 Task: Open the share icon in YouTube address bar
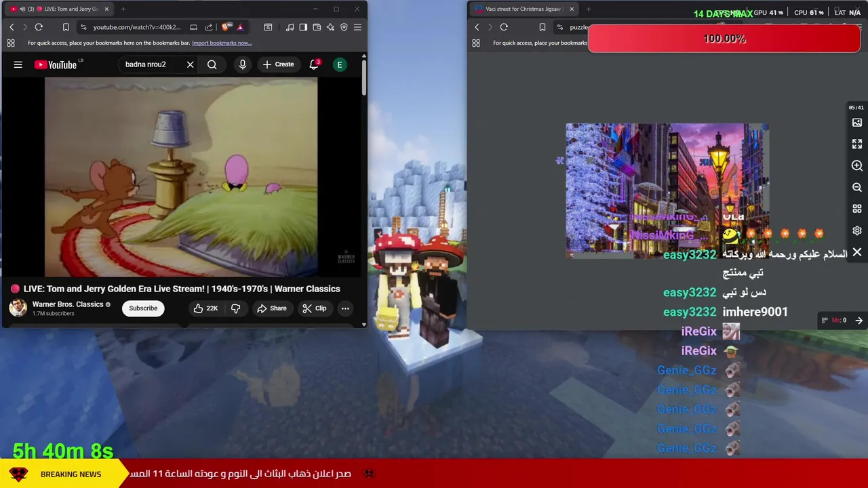[x=209, y=27]
